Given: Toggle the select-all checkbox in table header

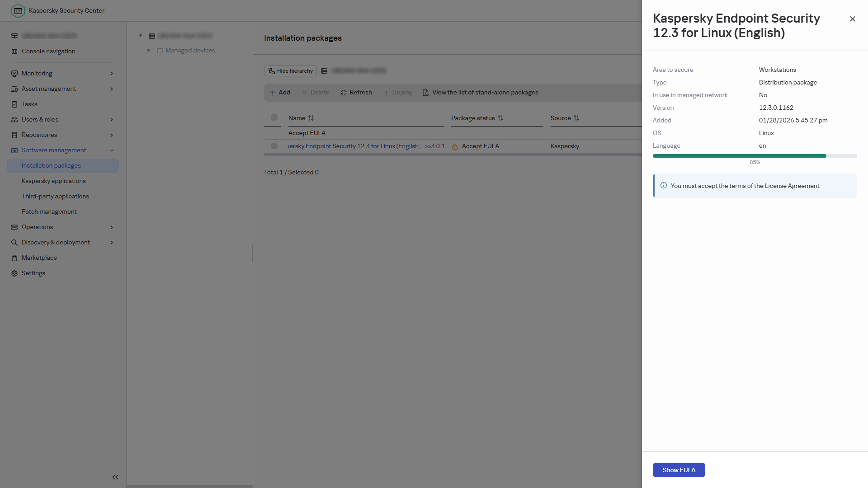Looking at the screenshot, I should pyautogui.click(x=274, y=117).
